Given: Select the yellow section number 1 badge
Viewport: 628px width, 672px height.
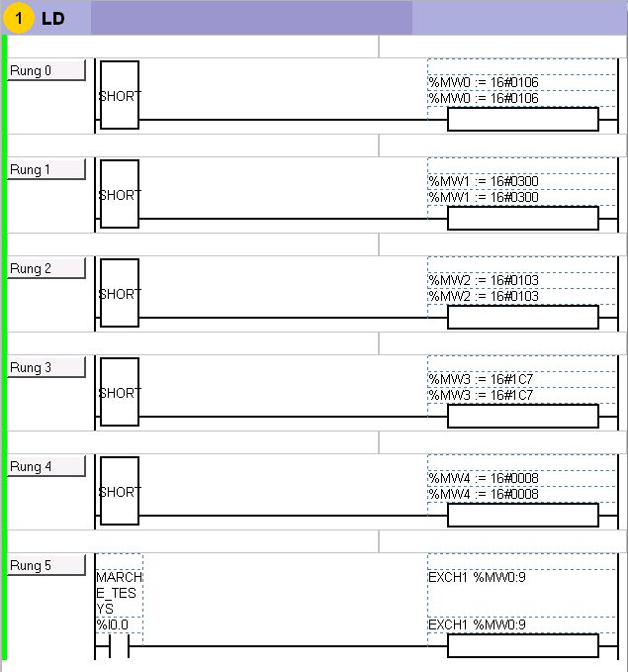Looking at the screenshot, I should click(x=19, y=18).
